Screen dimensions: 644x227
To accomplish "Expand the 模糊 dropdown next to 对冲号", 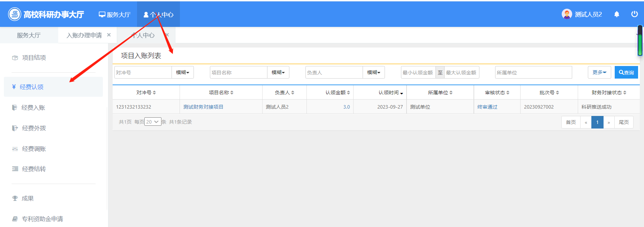I will tap(182, 72).
